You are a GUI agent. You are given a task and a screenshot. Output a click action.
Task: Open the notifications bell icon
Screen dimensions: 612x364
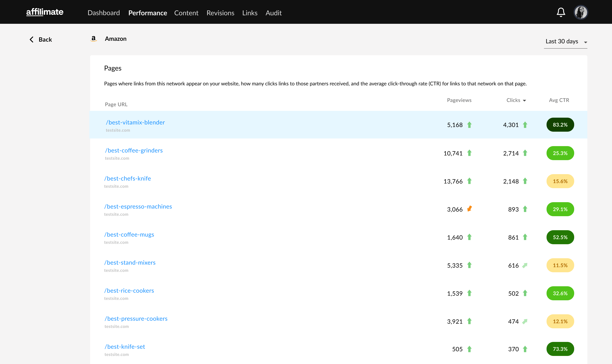point(561,12)
